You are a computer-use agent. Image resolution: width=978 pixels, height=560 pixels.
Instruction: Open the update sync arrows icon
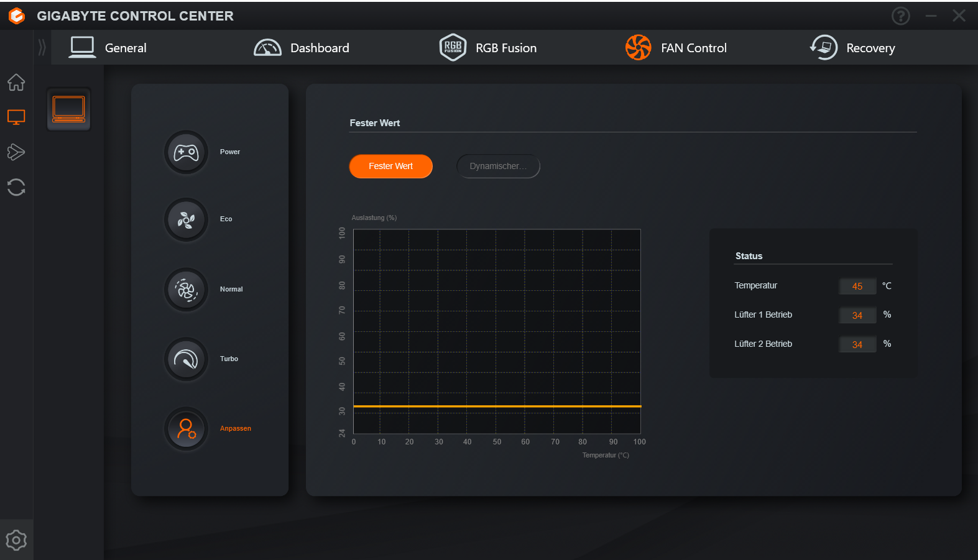(16, 187)
